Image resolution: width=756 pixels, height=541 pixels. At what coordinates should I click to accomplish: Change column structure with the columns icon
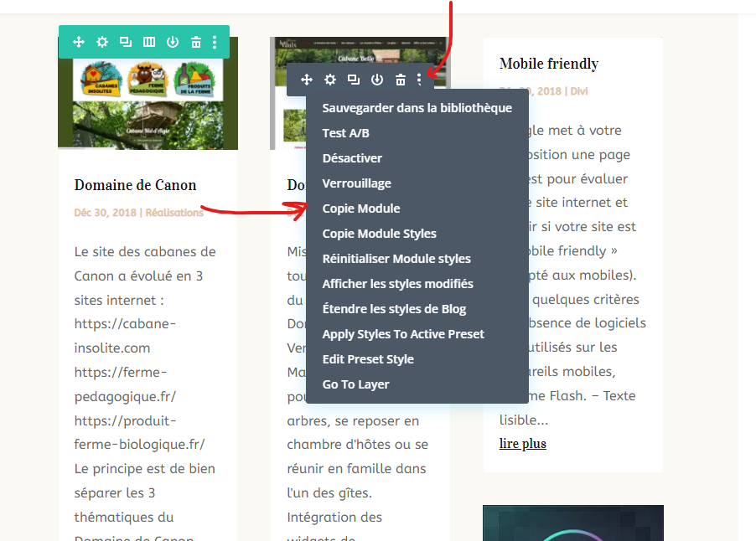point(148,42)
